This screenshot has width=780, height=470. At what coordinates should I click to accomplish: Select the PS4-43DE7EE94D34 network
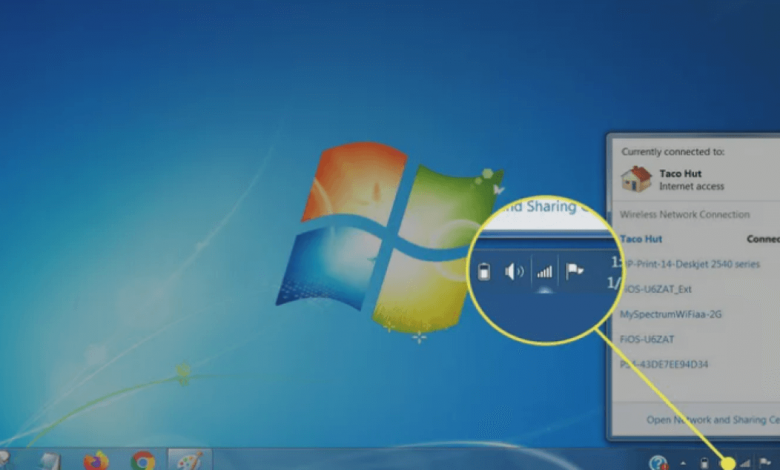point(665,364)
